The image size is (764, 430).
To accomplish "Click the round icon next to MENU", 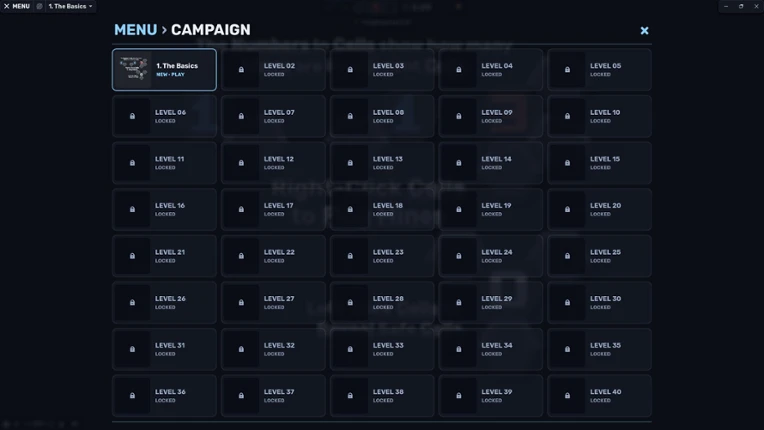I will pos(39,6).
